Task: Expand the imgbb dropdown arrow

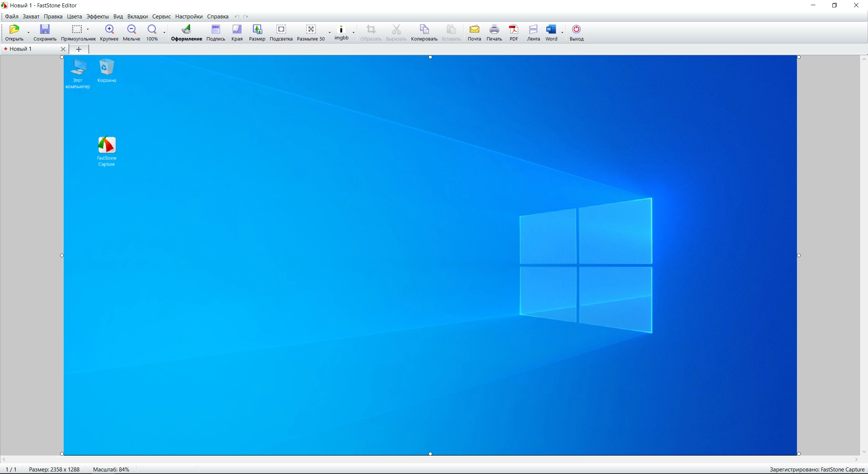Action: [x=353, y=32]
